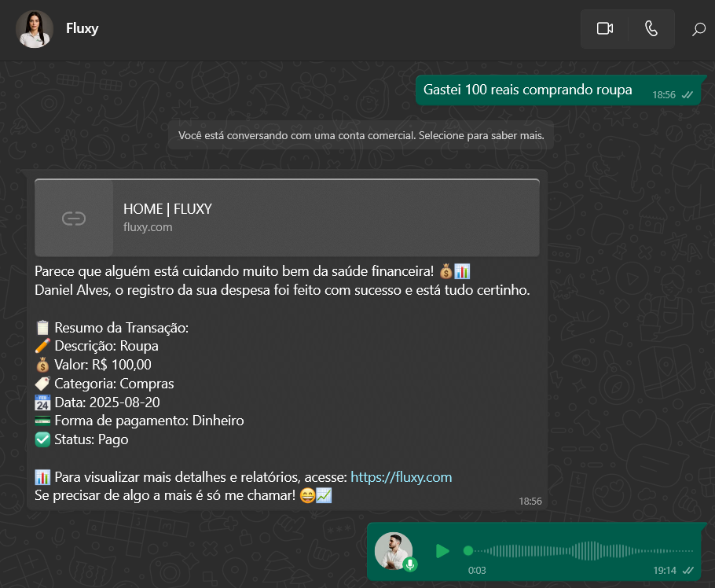Click Fluxy's profile picture in header
The image size is (715, 588).
pyautogui.click(x=35, y=29)
